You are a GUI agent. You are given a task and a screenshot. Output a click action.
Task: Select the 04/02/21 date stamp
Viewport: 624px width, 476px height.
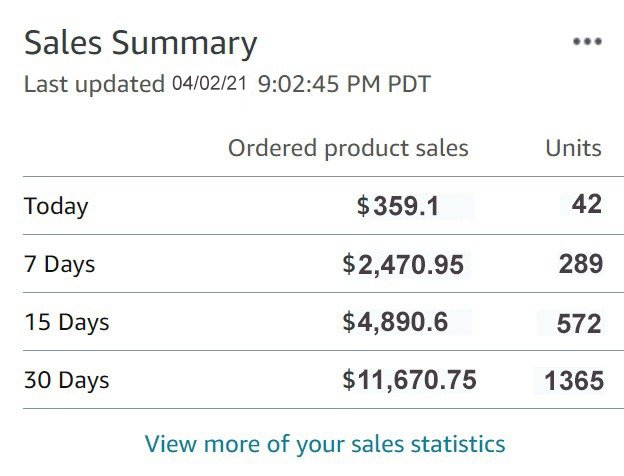point(209,83)
